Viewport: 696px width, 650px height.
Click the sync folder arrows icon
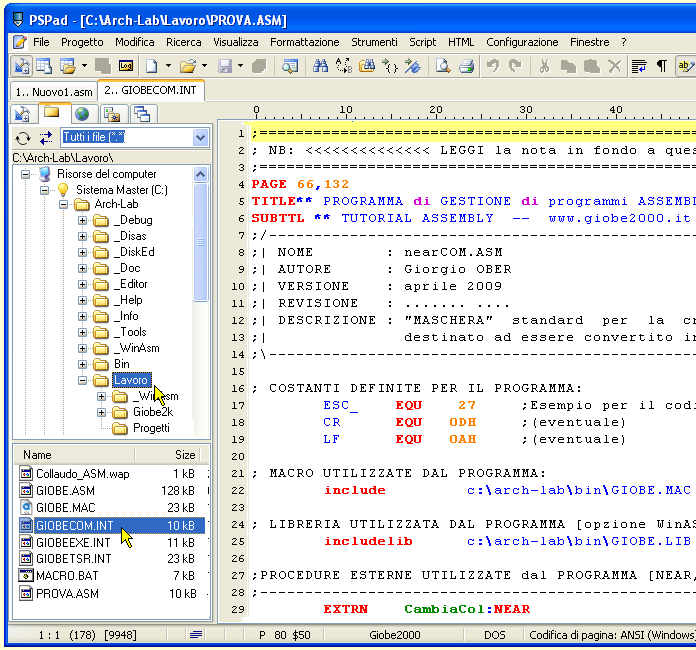[x=46, y=139]
